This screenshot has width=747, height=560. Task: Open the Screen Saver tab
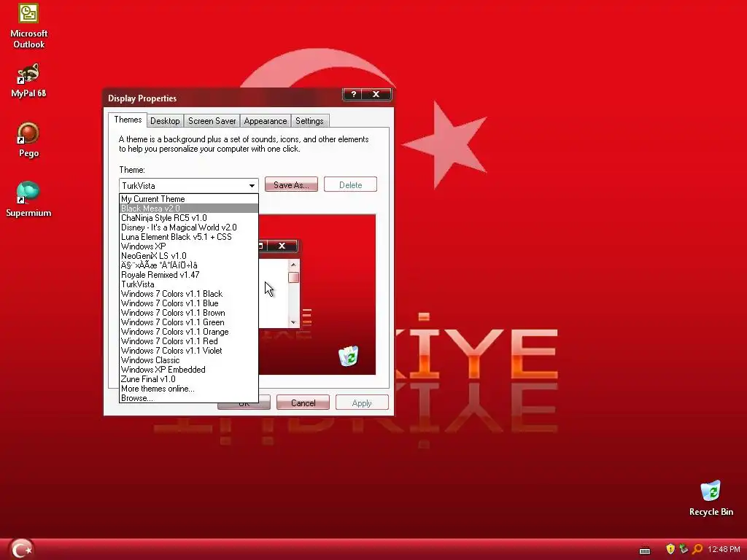pyautogui.click(x=212, y=121)
